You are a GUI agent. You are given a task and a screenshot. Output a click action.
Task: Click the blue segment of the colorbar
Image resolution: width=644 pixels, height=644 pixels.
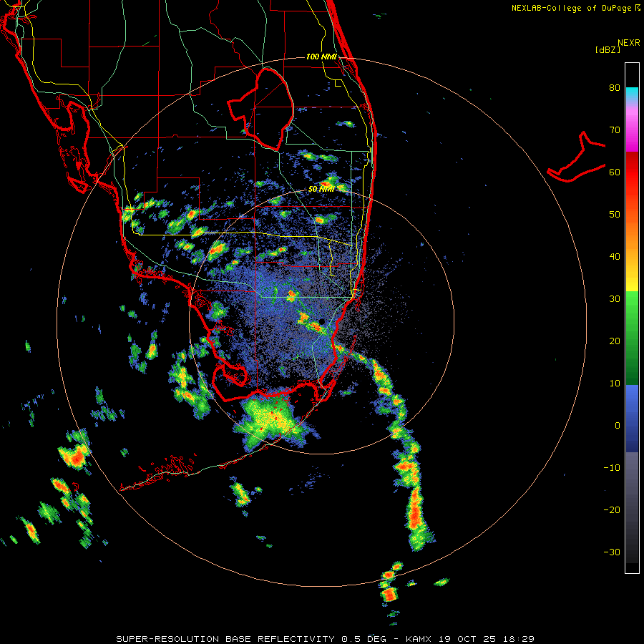point(632,419)
